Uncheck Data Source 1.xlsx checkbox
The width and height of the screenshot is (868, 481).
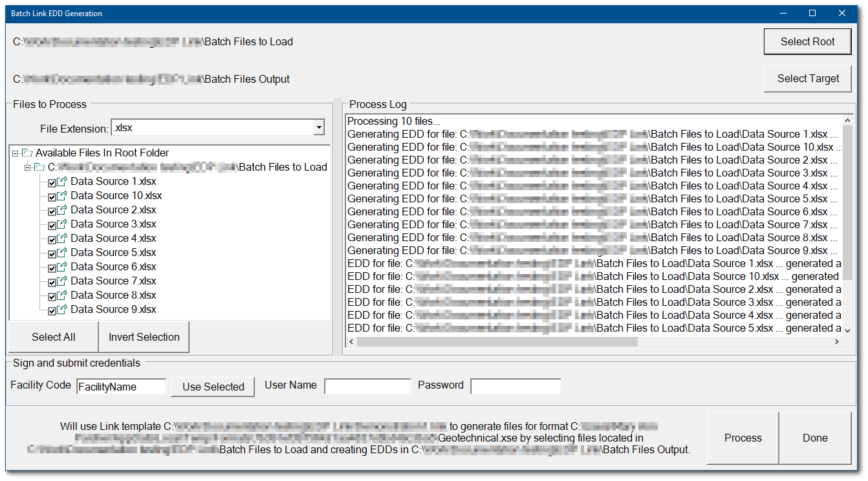pos(52,182)
